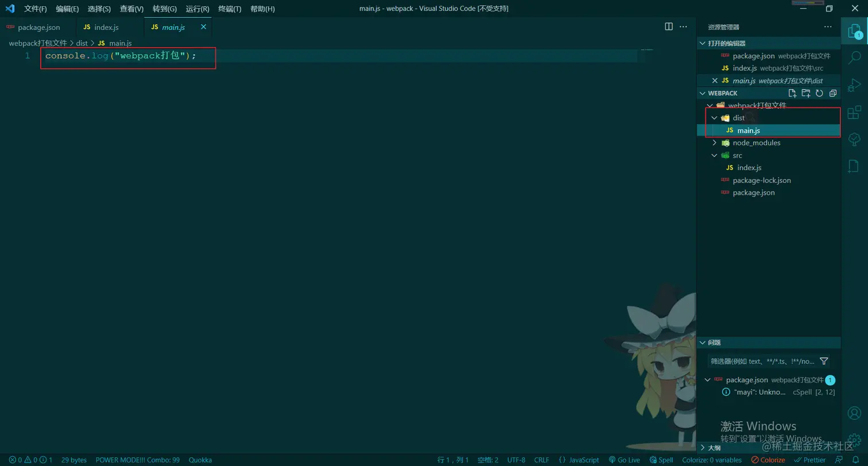Click the Problems filter input field

(x=762, y=361)
